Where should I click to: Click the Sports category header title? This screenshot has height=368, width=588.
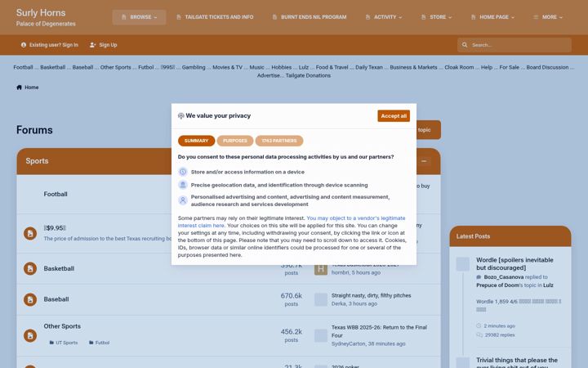click(37, 161)
